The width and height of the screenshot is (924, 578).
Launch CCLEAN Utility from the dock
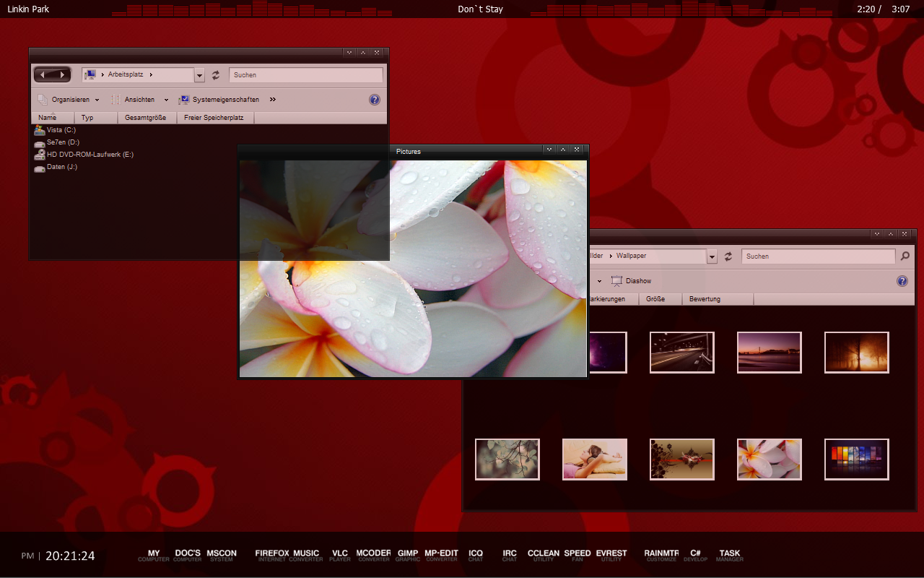pyautogui.click(x=544, y=556)
